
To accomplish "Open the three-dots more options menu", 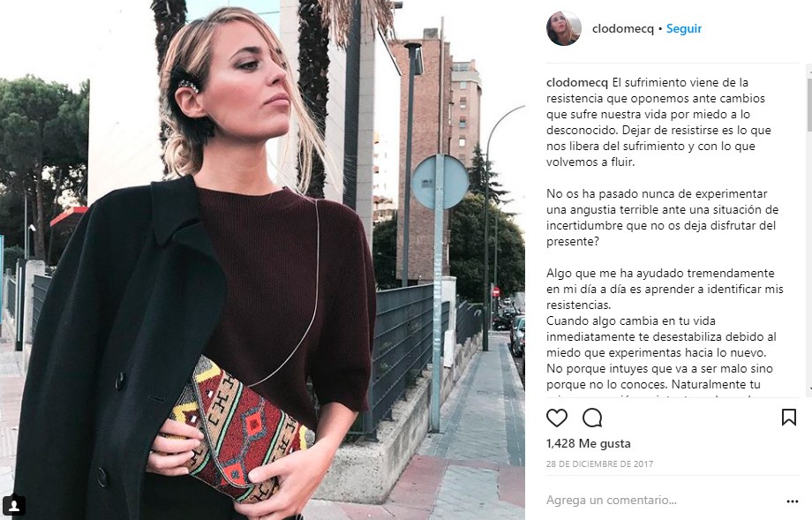I will click(793, 501).
